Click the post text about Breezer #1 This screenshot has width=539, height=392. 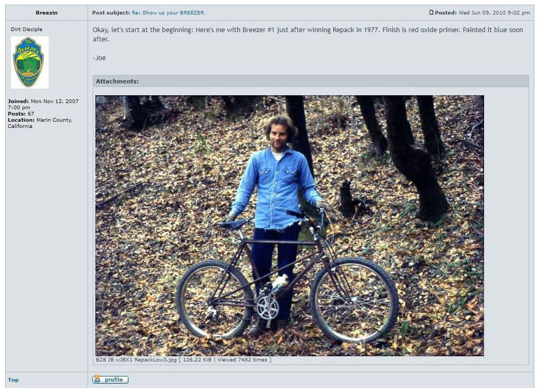coord(308,34)
